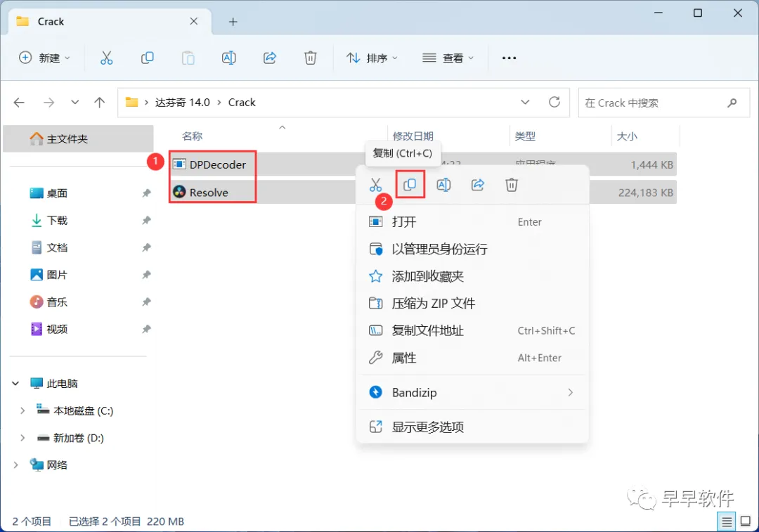The height and width of the screenshot is (532, 759).
Task: Click the Delete trash icon in top toolbar
Action: point(311,58)
